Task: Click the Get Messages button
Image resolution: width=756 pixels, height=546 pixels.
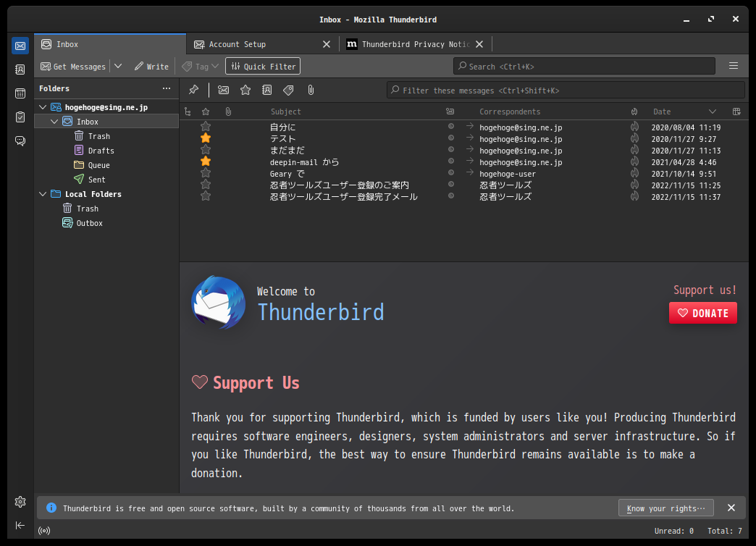Action: click(x=73, y=67)
